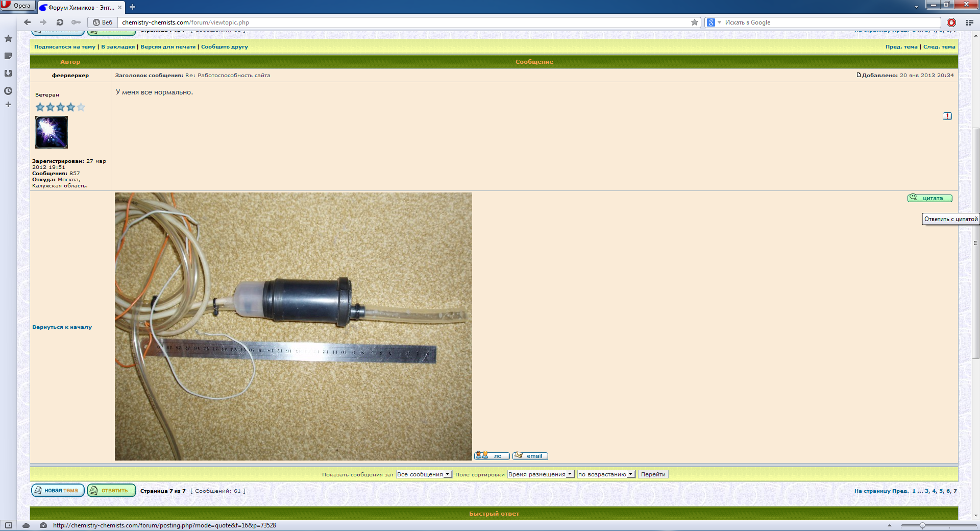Bookmark page using address bar star
The image size is (980, 531).
694,22
